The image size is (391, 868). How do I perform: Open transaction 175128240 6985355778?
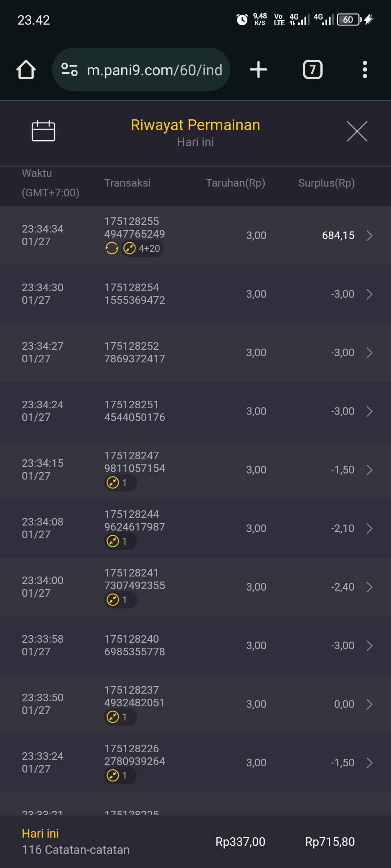134,645
